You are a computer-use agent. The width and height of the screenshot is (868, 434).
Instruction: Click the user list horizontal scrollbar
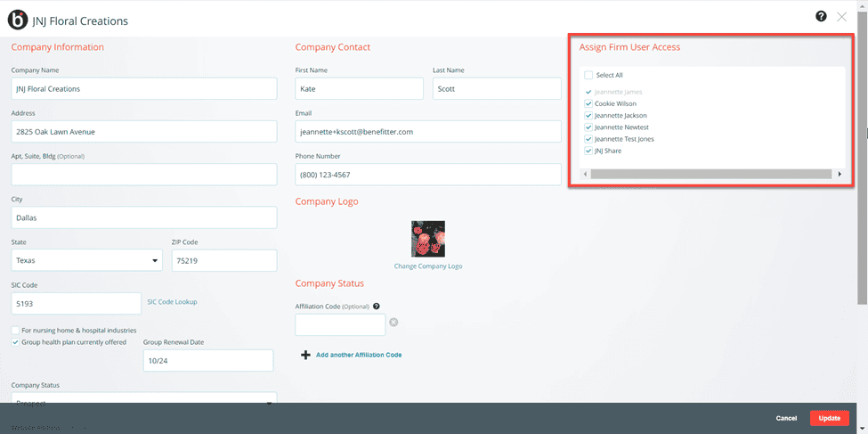tap(710, 174)
